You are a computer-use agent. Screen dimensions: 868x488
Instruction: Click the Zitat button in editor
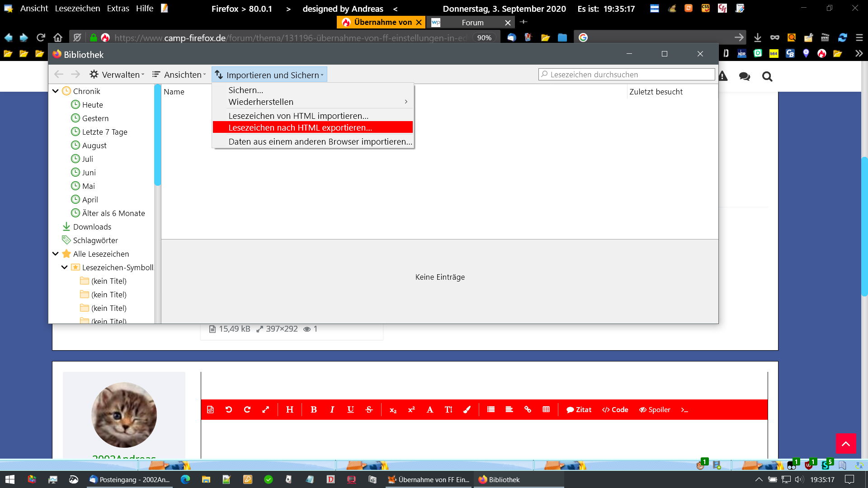[x=579, y=409]
